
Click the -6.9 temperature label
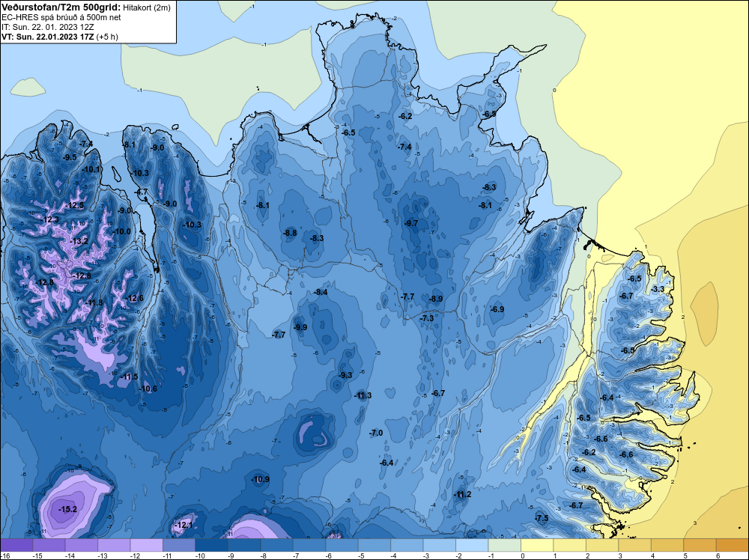tap(497, 309)
